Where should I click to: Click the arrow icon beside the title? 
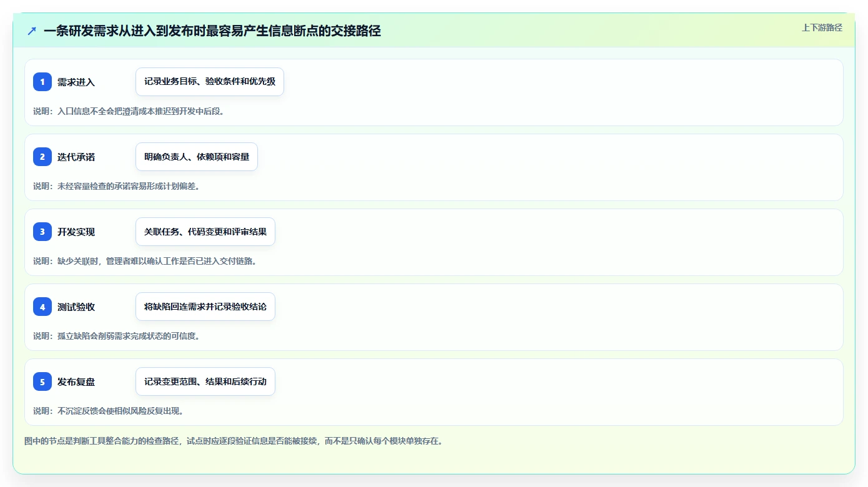pyautogui.click(x=32, y=31)
